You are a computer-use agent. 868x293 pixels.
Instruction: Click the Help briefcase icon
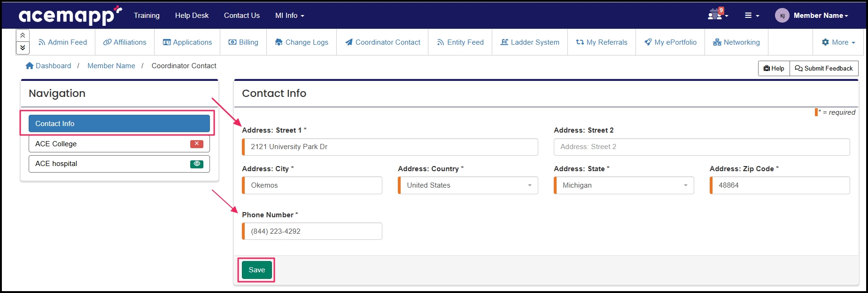767,68
